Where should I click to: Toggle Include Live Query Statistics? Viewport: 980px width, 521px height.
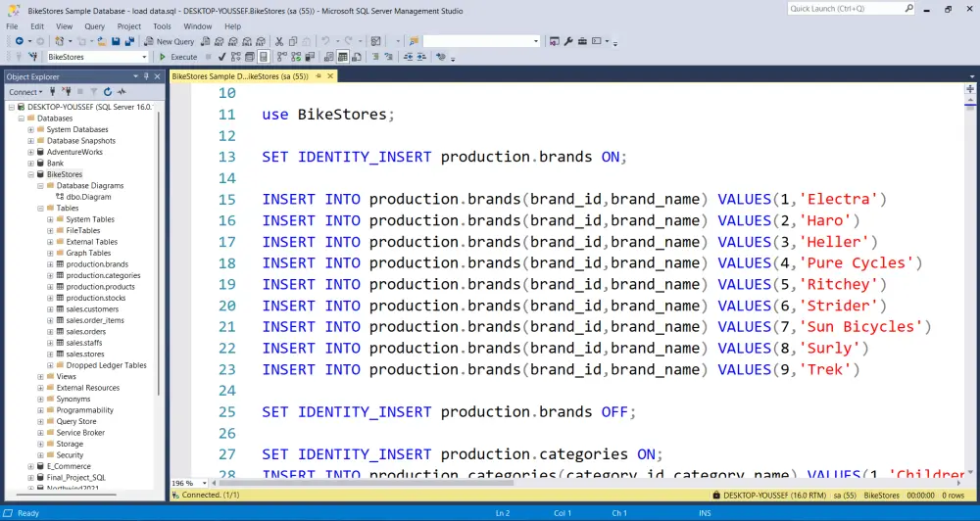[x=296, y=57]
